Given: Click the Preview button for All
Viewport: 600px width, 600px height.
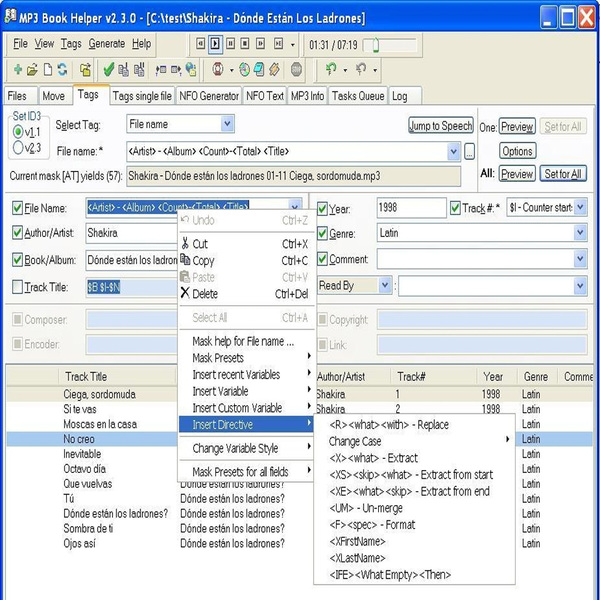Looking at the screenshot, I should tap(517, 174).
